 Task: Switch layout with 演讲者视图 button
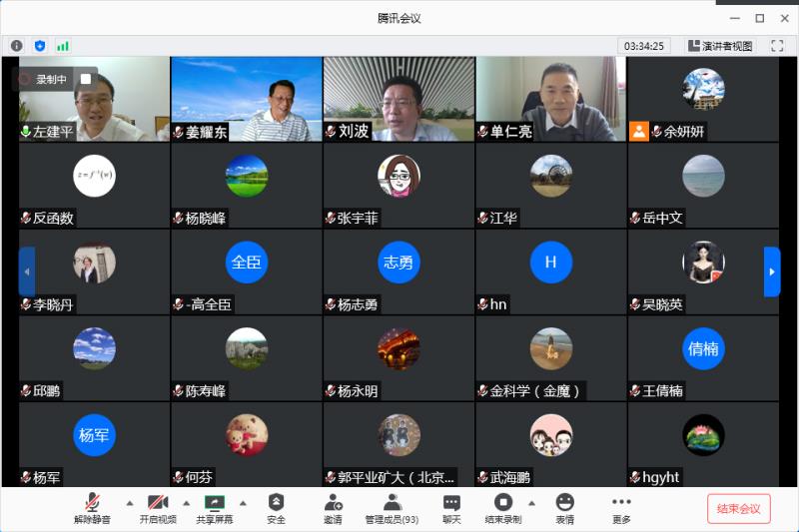coord(720,46)
